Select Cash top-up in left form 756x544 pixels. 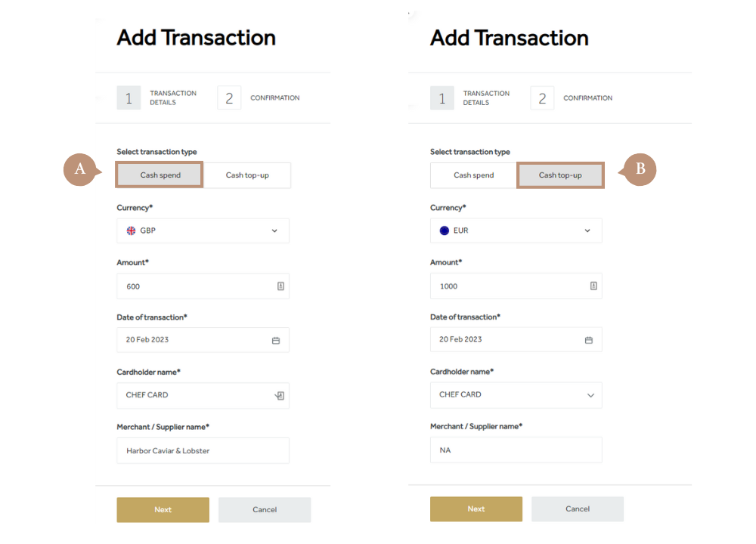[247, 175]
